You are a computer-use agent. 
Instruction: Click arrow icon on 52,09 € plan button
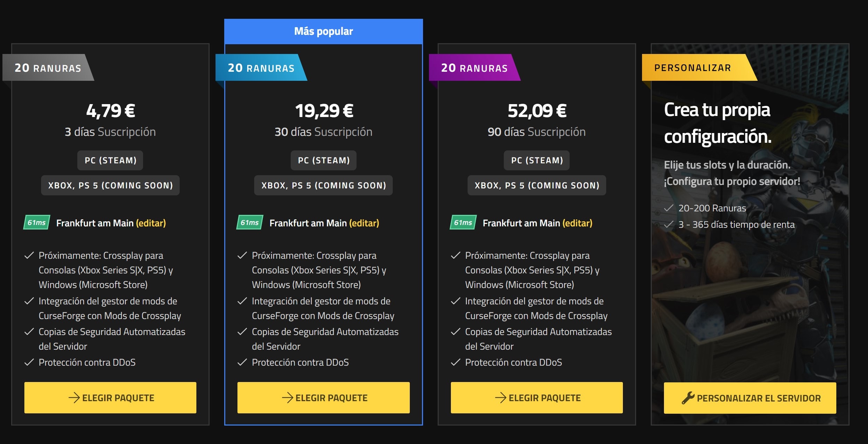coord(501,398)
